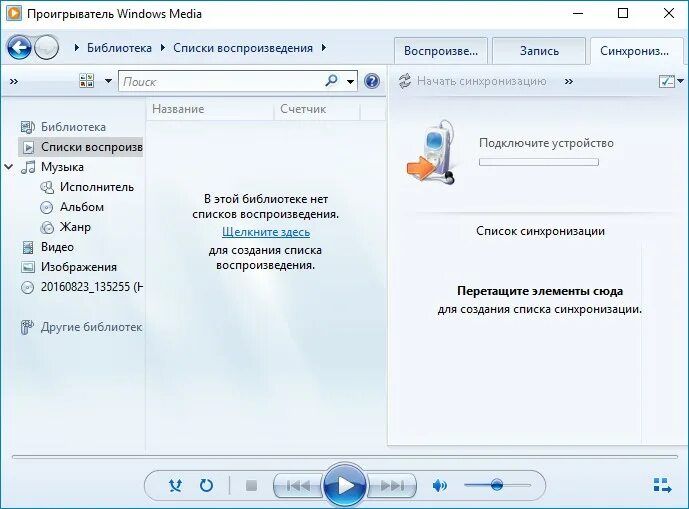Click the disc icon beside Альбом
Viewport: 689px width, 509px height.
(46, 207)
